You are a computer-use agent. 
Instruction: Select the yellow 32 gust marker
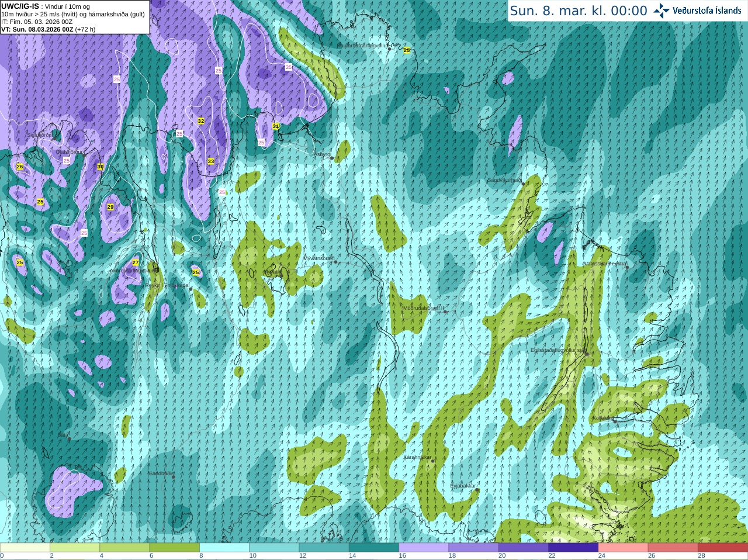201,121
